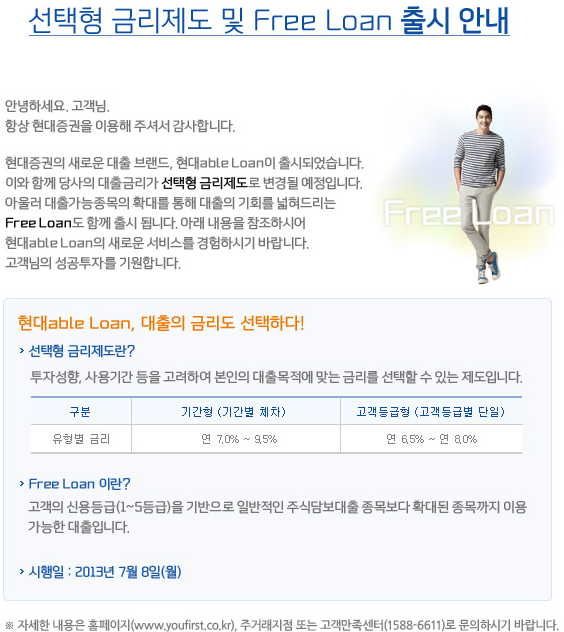This screenshot has height=632, width=564.
Task: Click the '선택형 금리제도란?' heading
Action: pos(81,351)
